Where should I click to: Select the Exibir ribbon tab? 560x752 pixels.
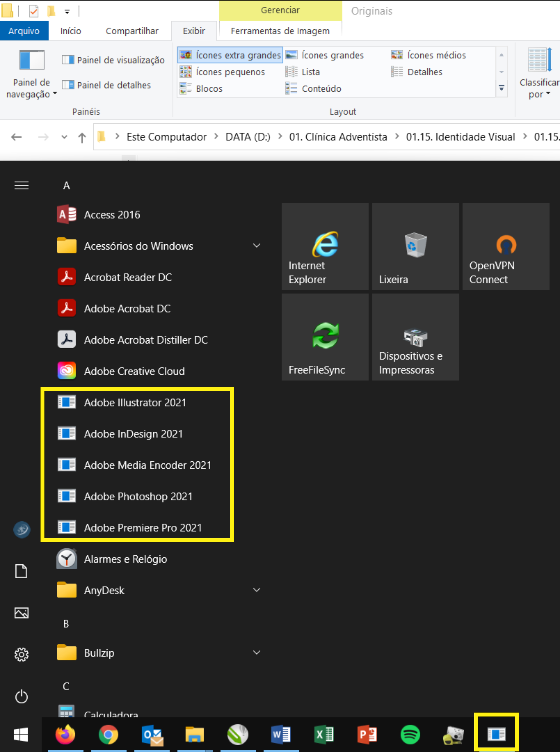coord(194,31)
